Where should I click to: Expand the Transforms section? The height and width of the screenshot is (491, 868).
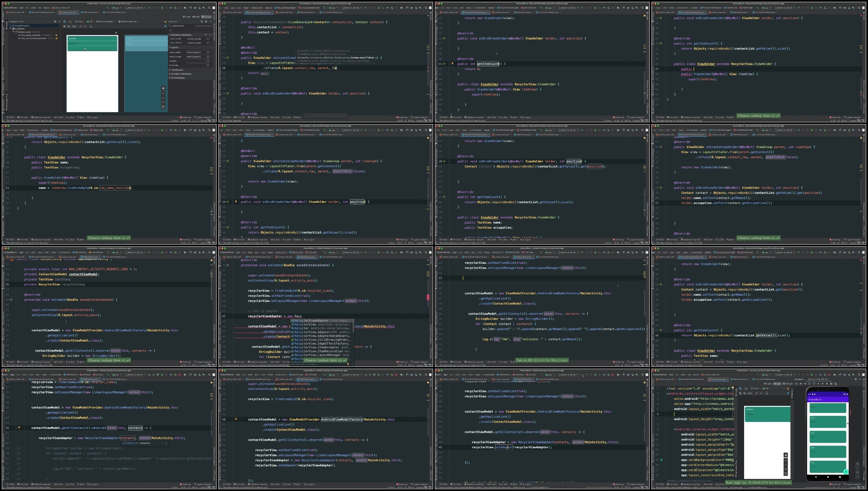click(170, 70)
